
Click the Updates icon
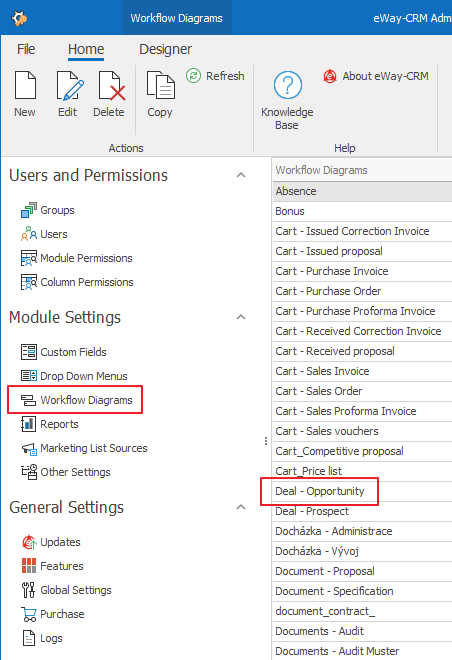pyautogui.click(x=29, y=542)
